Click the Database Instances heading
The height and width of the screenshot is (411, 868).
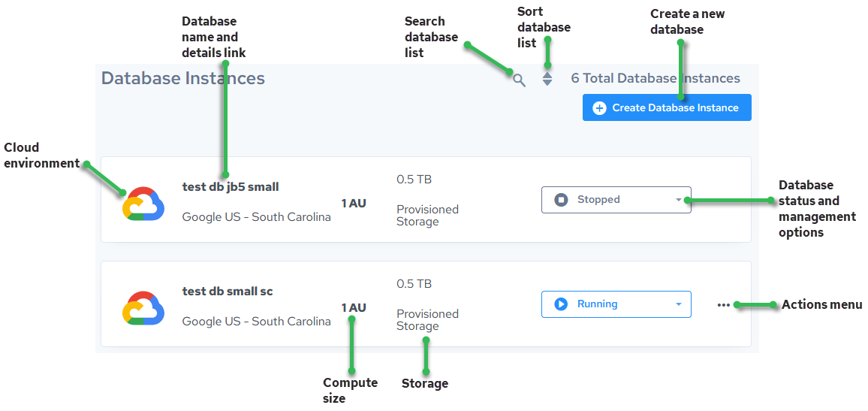tap(183, 78)
